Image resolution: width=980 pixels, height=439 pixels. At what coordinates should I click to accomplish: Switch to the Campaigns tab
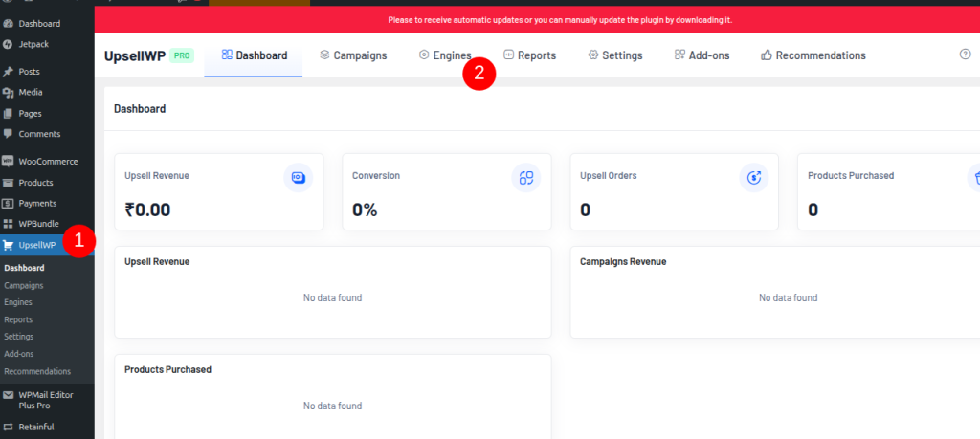pyautogui.click(x=353, y=55)
